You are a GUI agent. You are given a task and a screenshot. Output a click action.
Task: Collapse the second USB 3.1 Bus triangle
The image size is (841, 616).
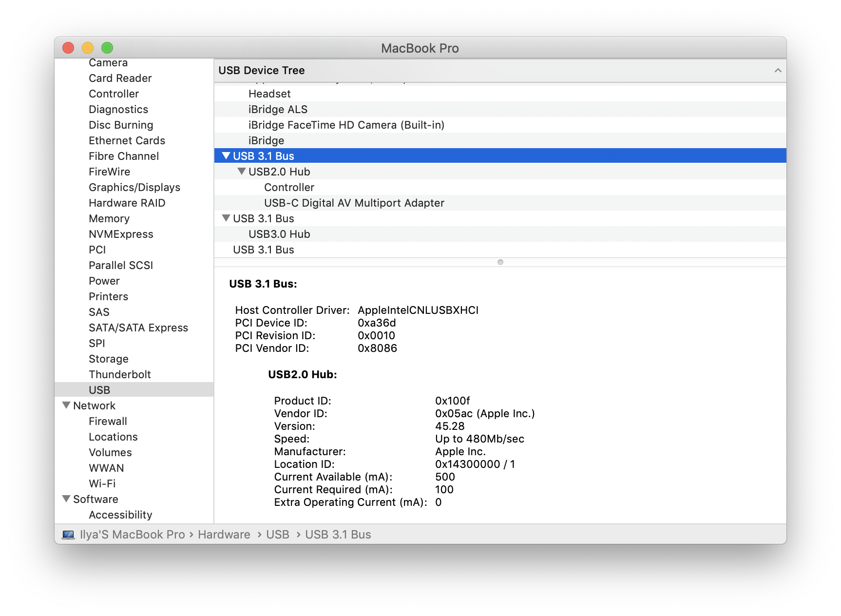226,218
